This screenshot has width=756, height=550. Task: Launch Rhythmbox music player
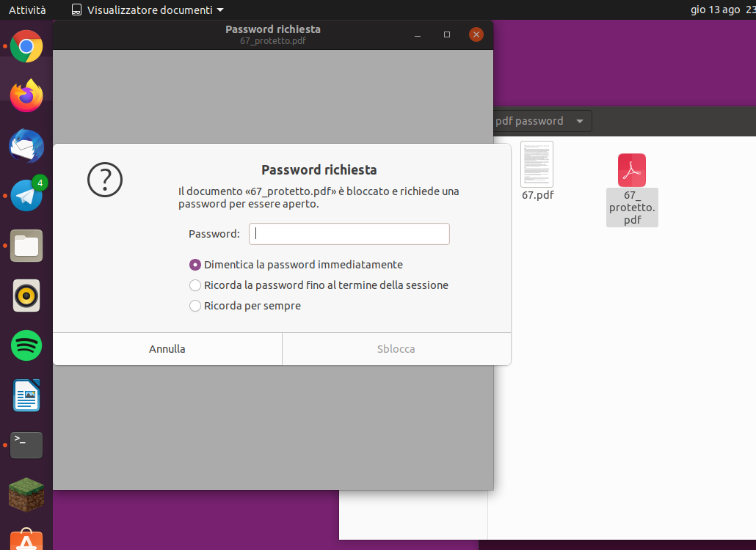[x=26, y=296]
